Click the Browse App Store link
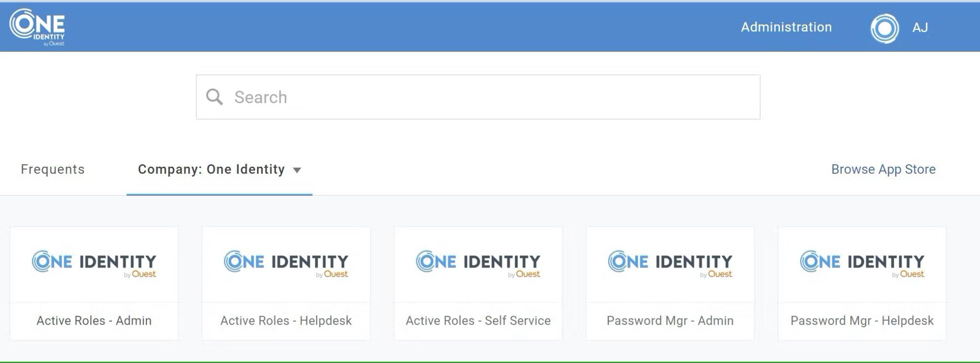 pos(884,169)
